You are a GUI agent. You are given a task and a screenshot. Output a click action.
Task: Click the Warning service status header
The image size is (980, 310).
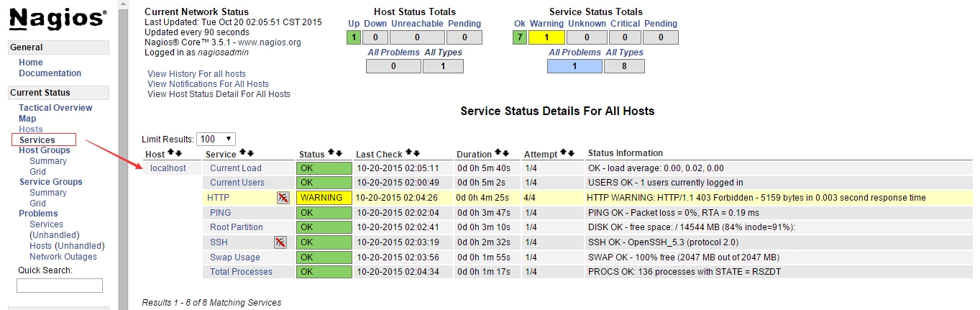coord(546,24)
